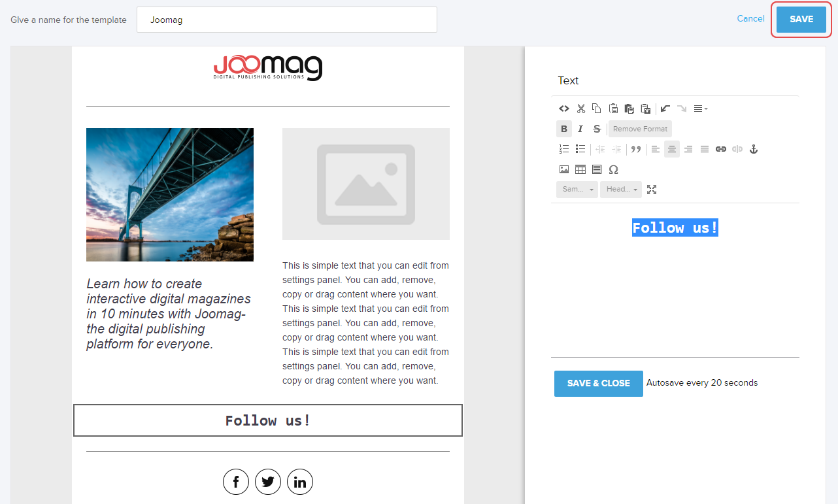
Task: Open the source code view icon
Action: 563,109
